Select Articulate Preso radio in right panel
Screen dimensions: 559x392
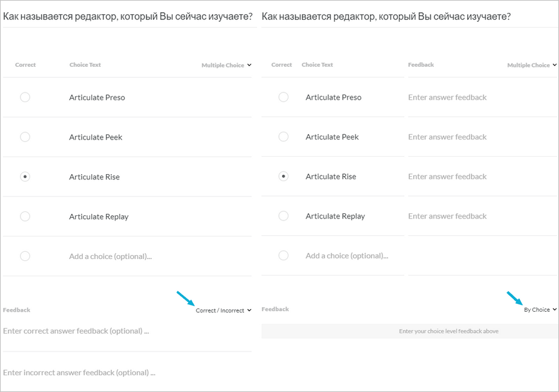click(283, 97)
